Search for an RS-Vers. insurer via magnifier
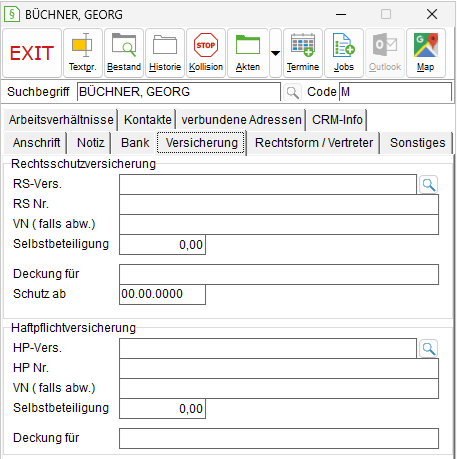This screenshot has height=459, width=457. tap(428, 184)
